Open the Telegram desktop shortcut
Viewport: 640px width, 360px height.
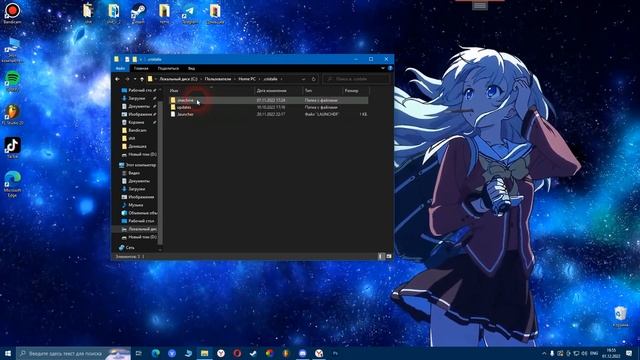189,13
